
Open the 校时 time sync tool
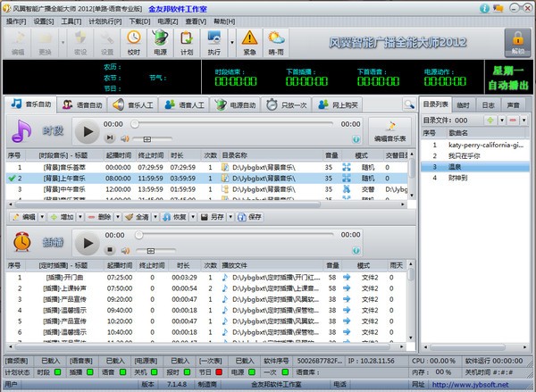134,43
